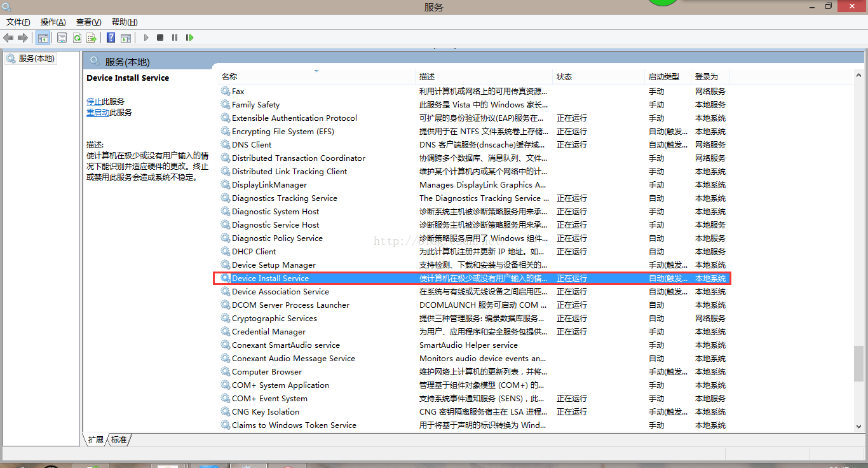
Task: Click the toolbar Forward arrow
Action: click(x=23, y=38)
